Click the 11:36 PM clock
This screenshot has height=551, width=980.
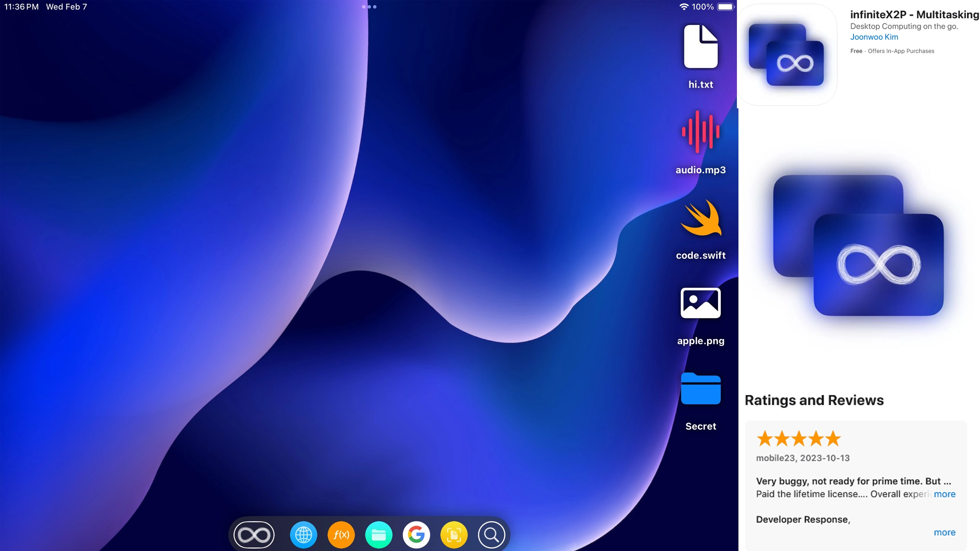pyautogui.click(x=21, y=7)
